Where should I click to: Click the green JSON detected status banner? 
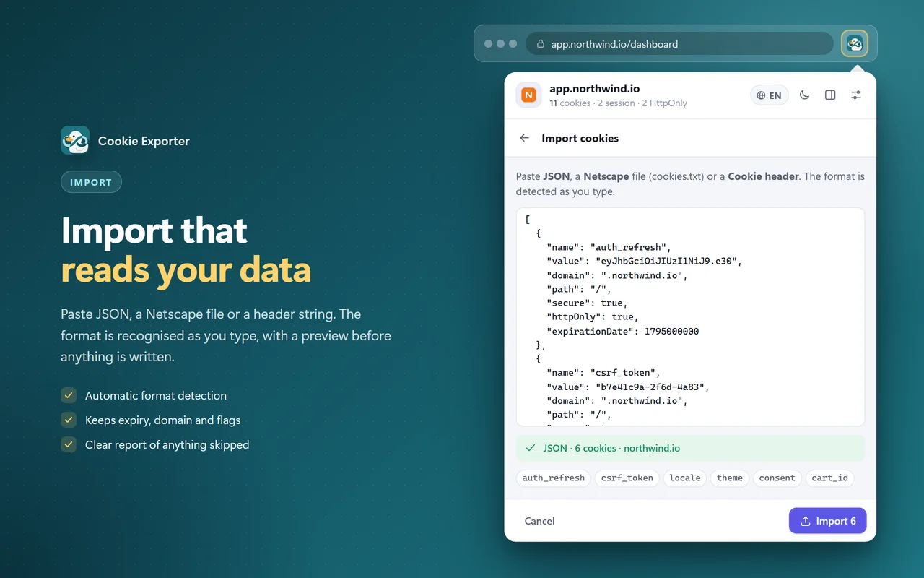tap(690, 448)
